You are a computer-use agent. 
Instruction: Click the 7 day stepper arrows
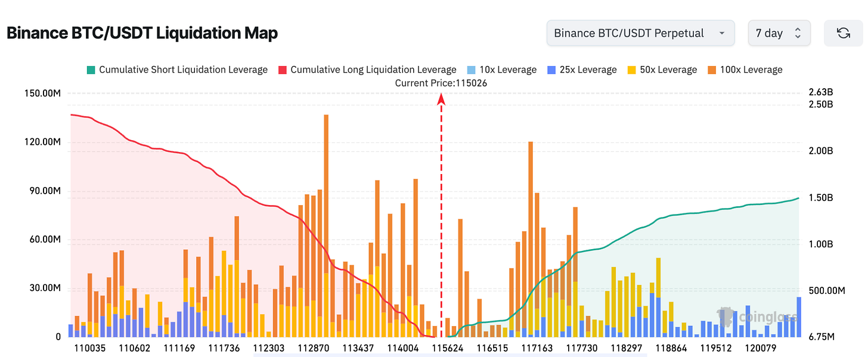point(798,33)
